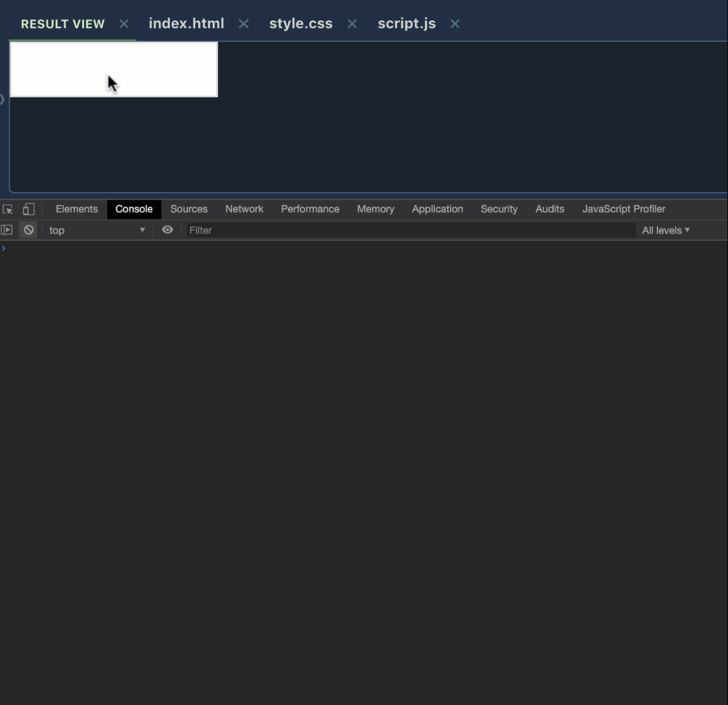Select the Console panel tab
Image resolution: width=728 pixels, height=705 pixels.
pos(134,210)
